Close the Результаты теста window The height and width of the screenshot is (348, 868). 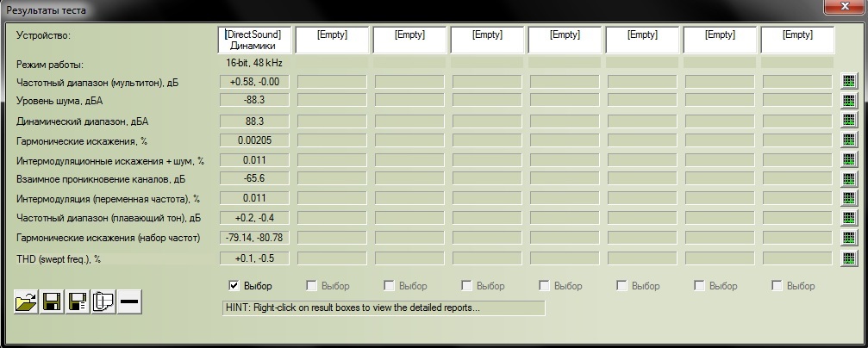click(844, 5)
